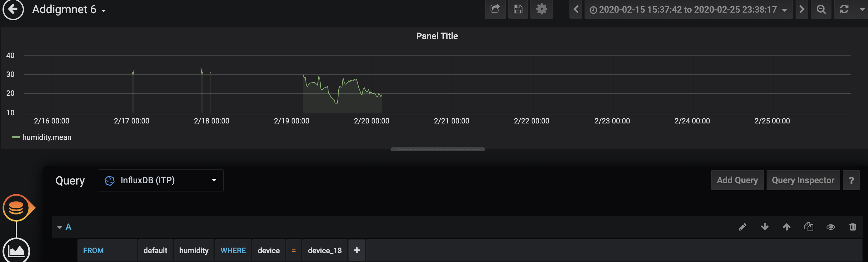The width and height of the screenshot is (868, 262).
Task: Grab the panel resize handle bar
Action: 437,149
